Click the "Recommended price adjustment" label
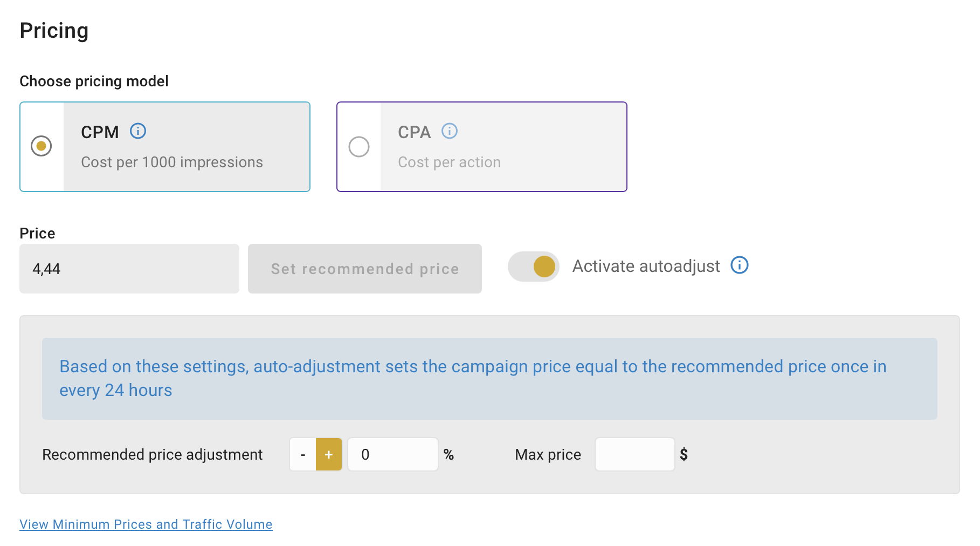Screen dimensions: 980x546 pyautogui.click(x=152, y=455)
